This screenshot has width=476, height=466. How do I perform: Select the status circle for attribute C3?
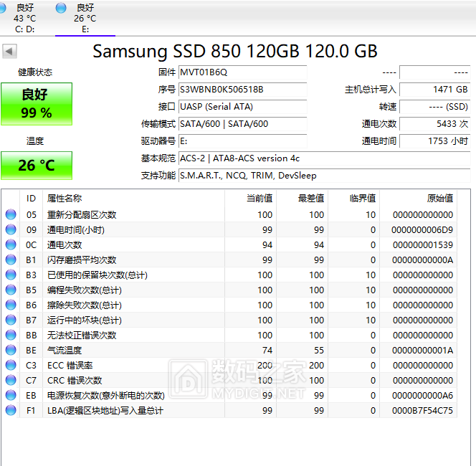(x=11, y=365)
